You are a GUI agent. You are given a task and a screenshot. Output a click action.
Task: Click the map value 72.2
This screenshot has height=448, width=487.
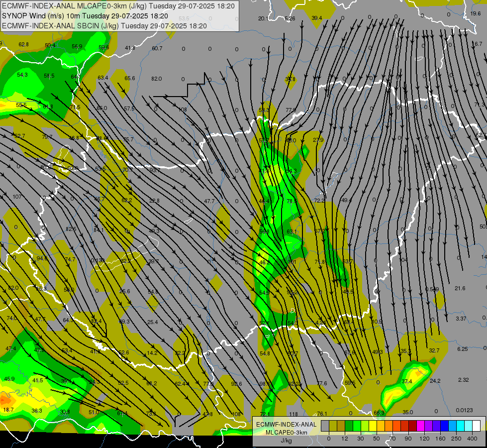[x=319, y=201]
